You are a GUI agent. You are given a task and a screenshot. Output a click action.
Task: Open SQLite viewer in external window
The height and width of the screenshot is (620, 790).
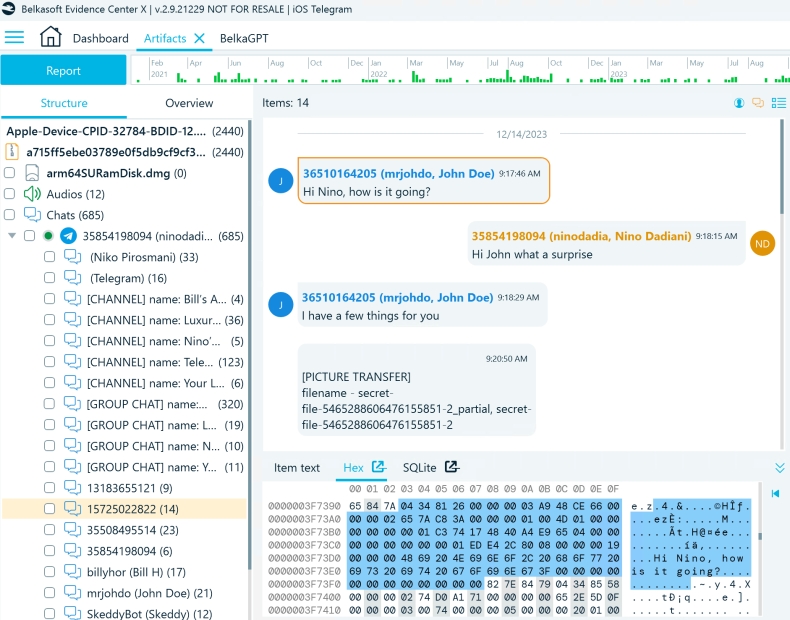452,467
